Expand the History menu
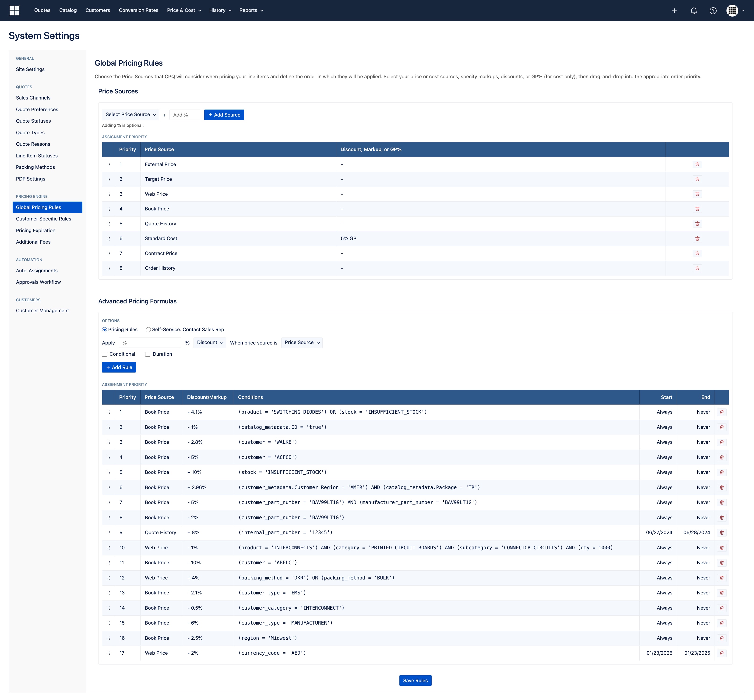754x700 pixels. (x=220, y=10)
